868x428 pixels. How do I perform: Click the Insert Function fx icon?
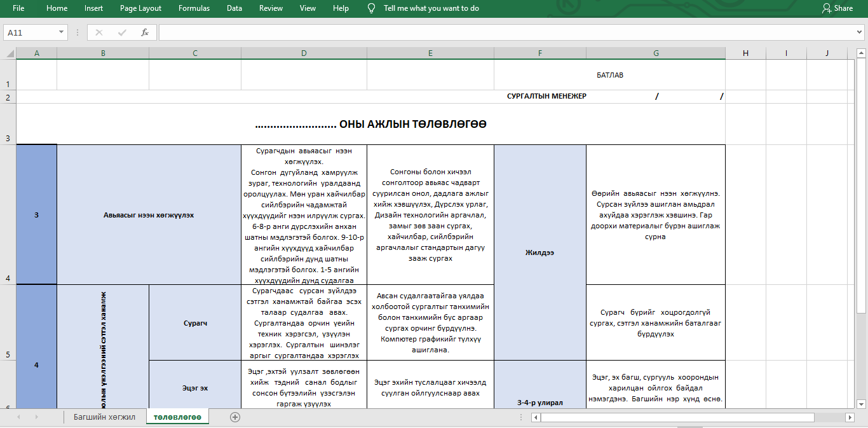tap(145, 32)
